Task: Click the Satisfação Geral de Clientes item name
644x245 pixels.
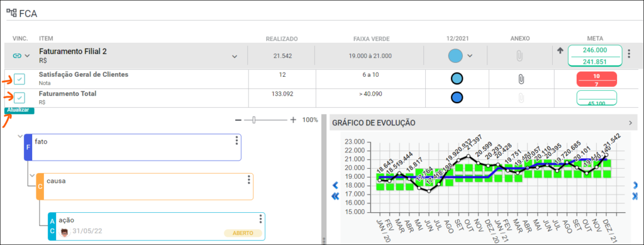Action: [x=84, y=74]
